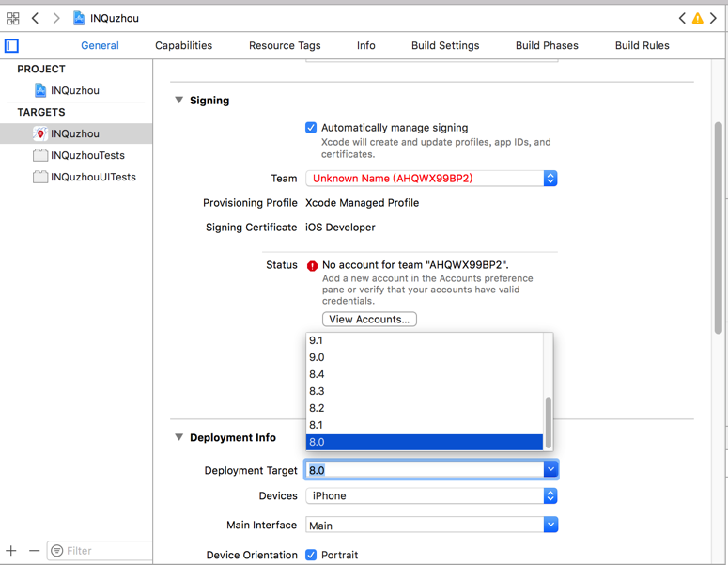Choose 9.0 from the deployment target list
Image resolution: width=728 pixels, height=565 pixels.
(x=317, y=357)
